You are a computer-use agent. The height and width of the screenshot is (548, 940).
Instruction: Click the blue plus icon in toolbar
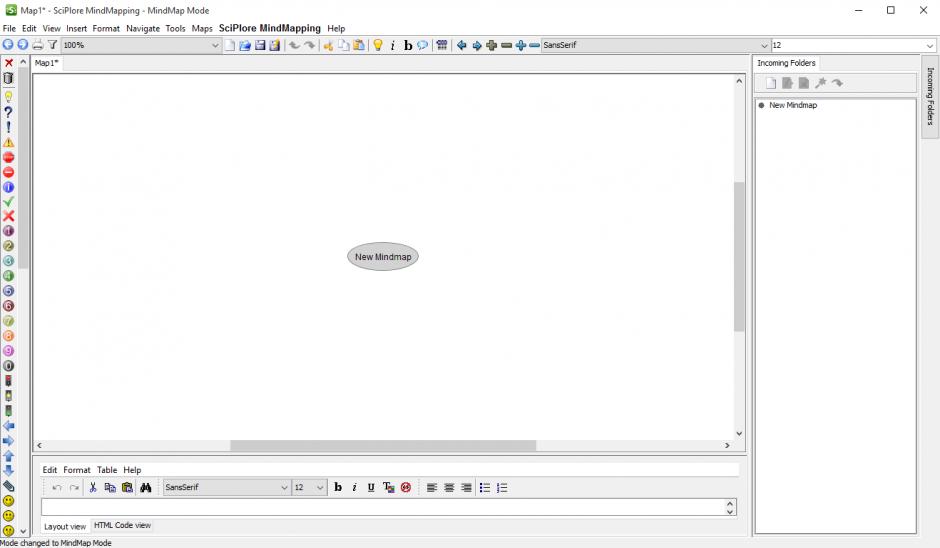click(520, 45)
